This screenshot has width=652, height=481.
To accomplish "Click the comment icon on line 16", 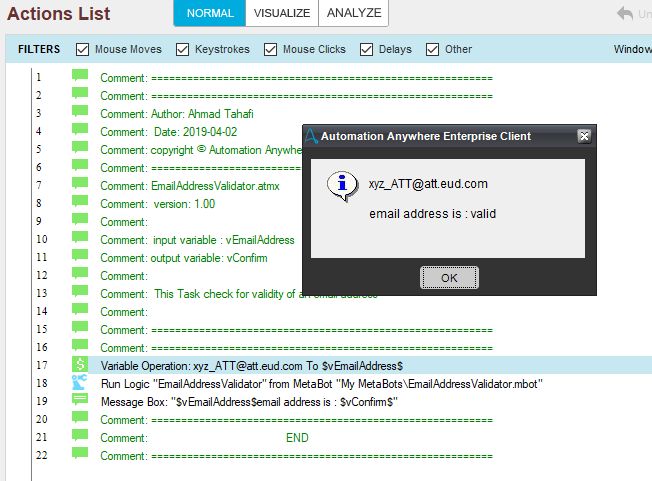I will [80, 346].
